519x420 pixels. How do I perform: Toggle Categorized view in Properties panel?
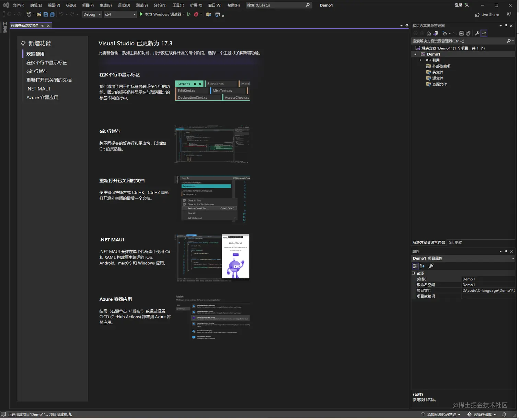coord(415,266)
